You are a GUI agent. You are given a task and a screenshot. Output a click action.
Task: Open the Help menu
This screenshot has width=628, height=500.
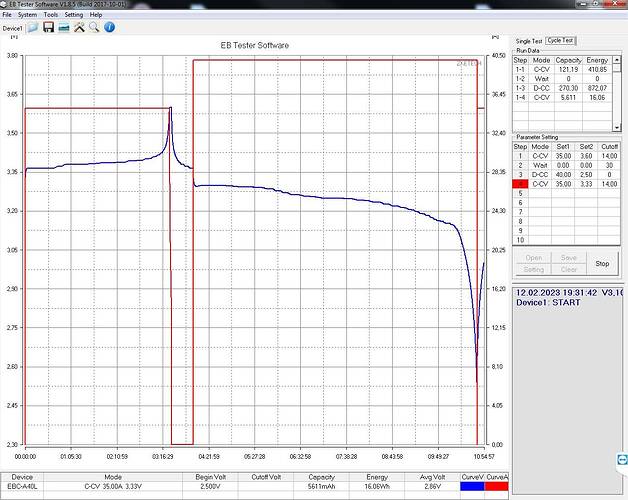(96, 15)
